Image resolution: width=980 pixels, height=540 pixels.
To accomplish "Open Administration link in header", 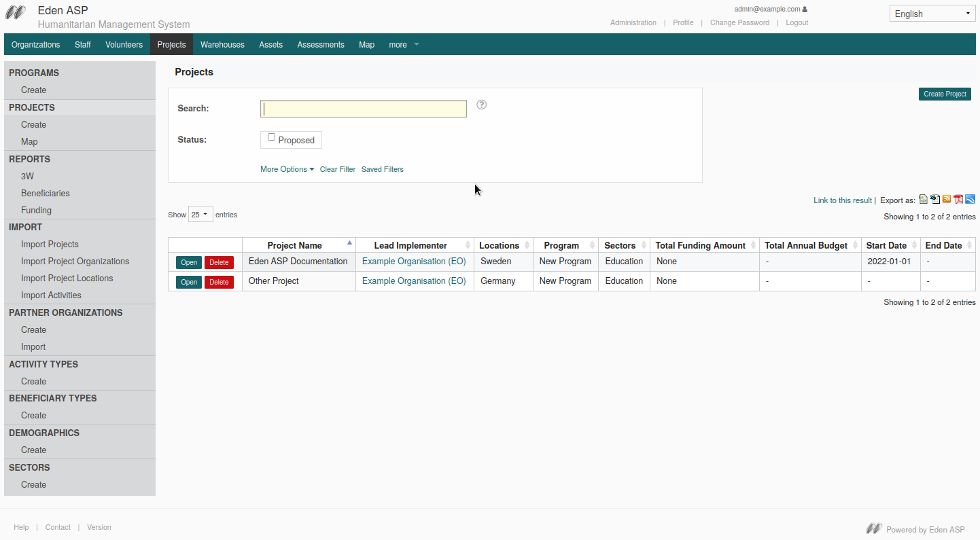I will 633,22.
